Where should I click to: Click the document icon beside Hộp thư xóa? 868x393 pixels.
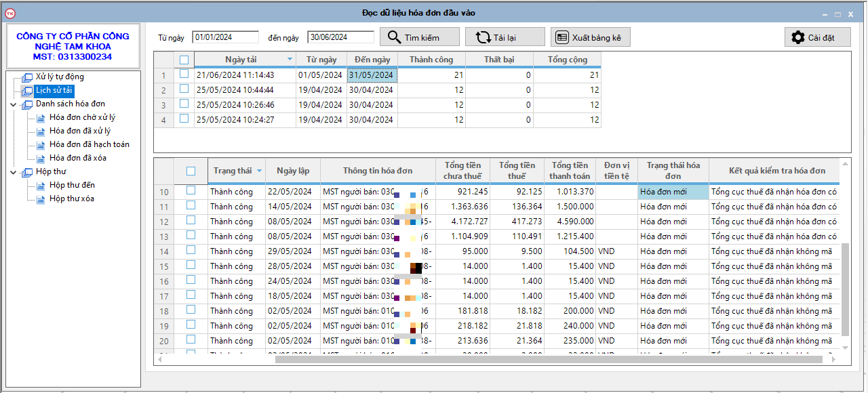pyautogui.click(x=41, y=199)
